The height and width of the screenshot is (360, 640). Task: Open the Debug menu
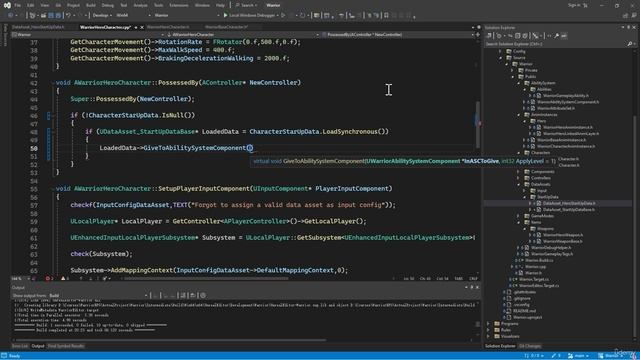tap(108, 5)
